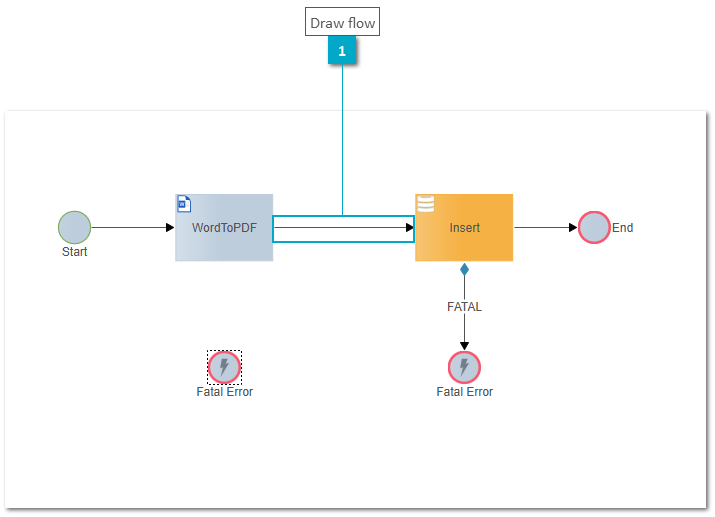Click the Start label text
The height and width of the screenshot is (517, 715).
tap(74, 252)
